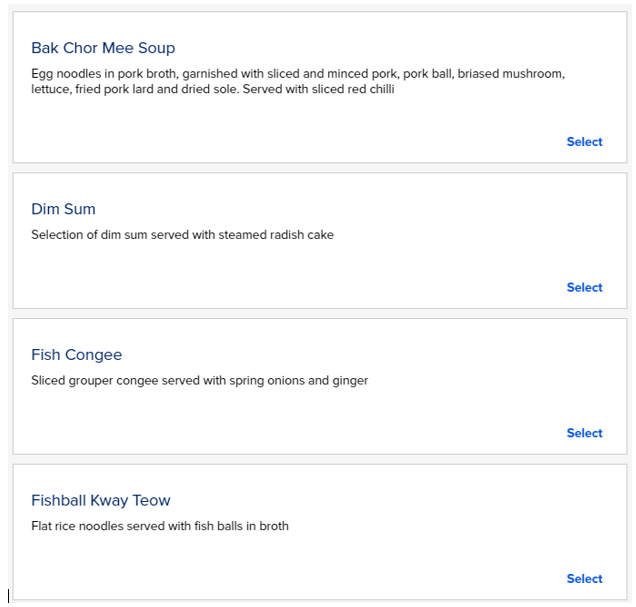Select the Dim Sum meal option
The image size is (636, 607).
coord(584,288)
